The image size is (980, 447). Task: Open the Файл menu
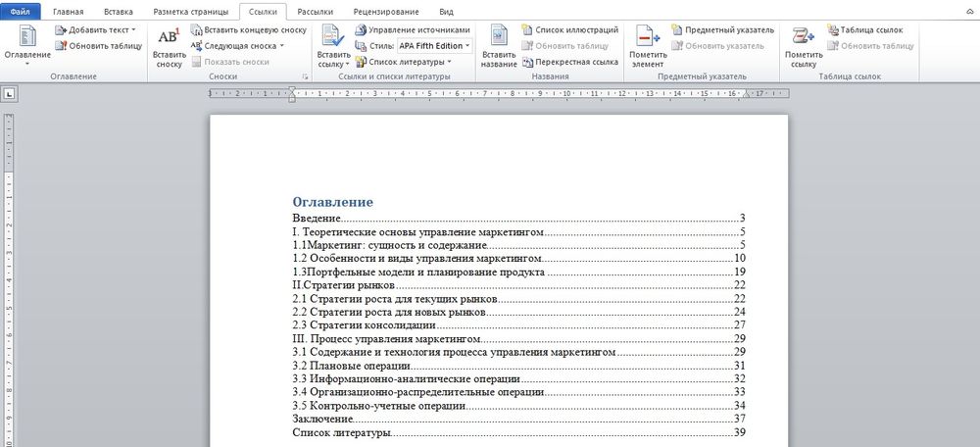(x=21, y=11)
